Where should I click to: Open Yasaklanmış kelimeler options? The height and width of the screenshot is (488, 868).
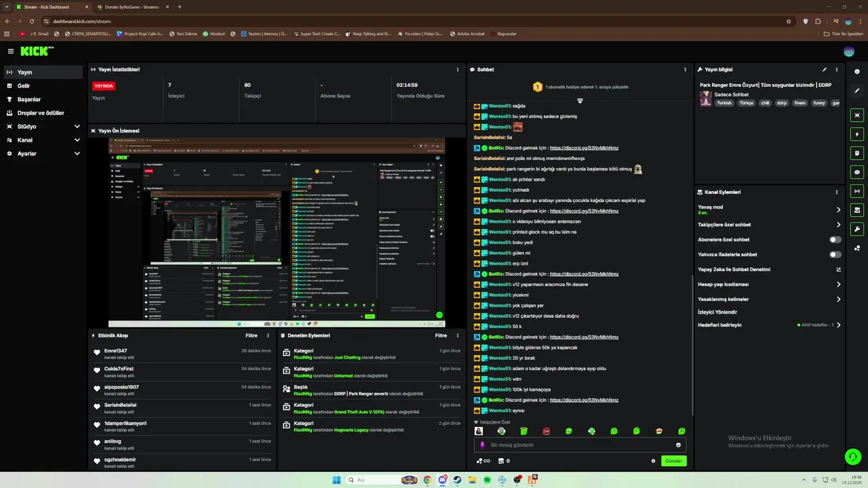tap(770, 300)
